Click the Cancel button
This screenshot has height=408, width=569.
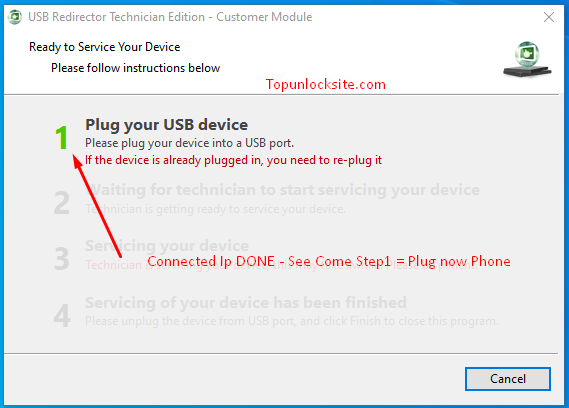click(x=508, y=379)
